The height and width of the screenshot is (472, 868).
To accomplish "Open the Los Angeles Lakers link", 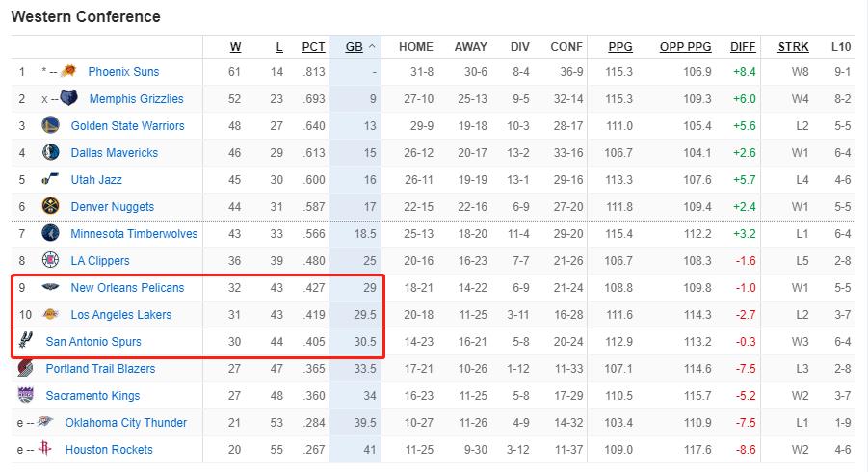I will (x=121, y=314).
